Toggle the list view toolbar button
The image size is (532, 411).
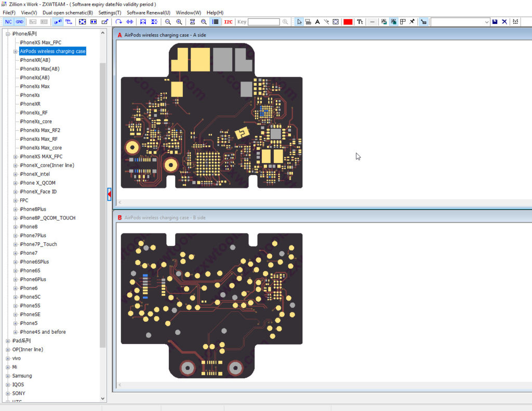click(x=215, y=22)
